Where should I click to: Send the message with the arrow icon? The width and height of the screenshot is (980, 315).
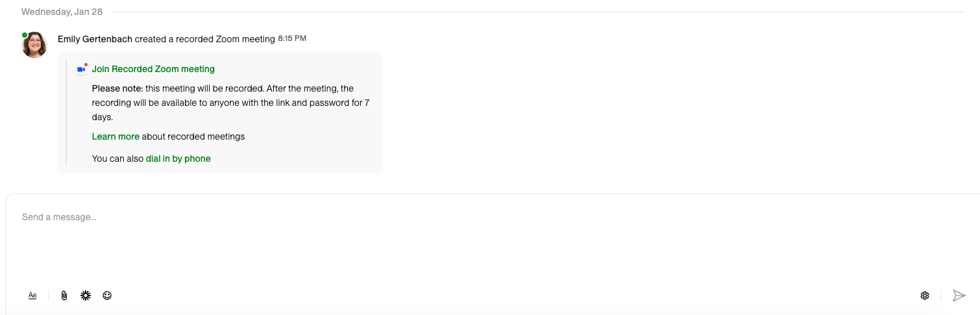(x=959, y=296)
